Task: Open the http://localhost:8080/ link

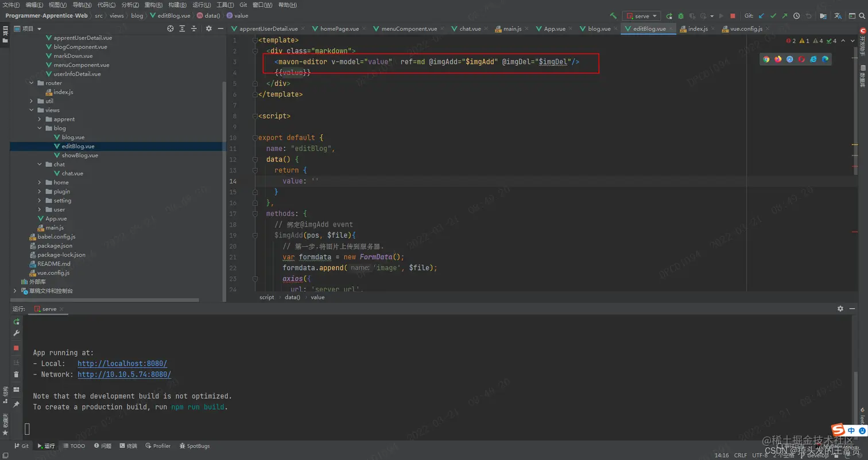Action: point(122,364)
